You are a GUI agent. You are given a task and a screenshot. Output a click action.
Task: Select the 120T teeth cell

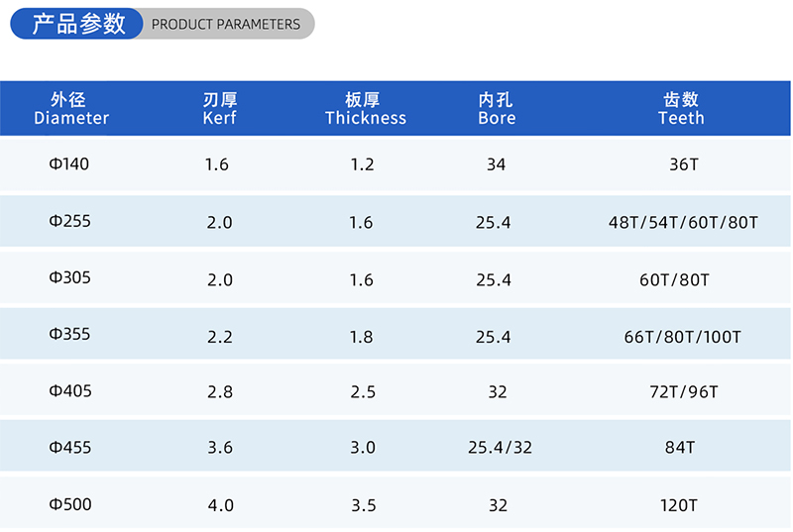point(679,505)
